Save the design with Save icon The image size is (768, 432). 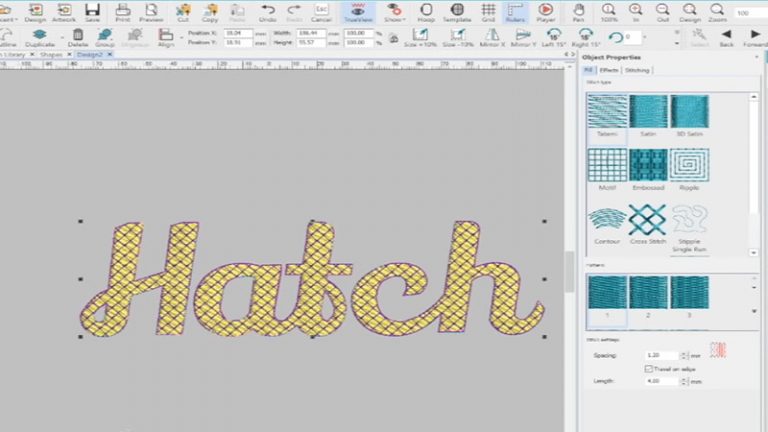click(x=92, y=13)
